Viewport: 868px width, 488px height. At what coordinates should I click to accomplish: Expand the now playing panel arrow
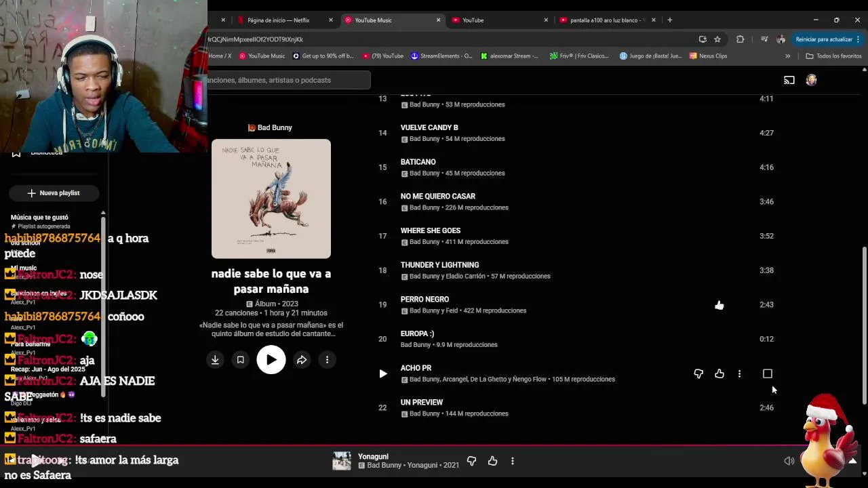(852, 461)
